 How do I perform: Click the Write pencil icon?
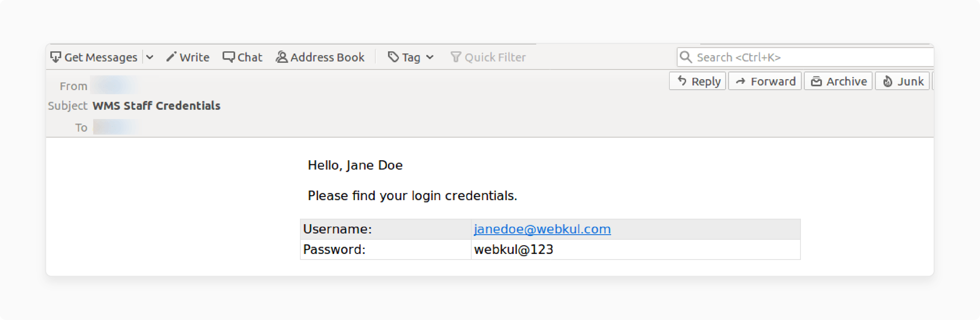point(171,57)
